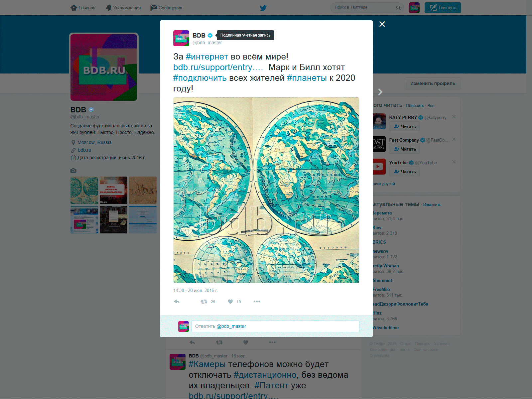The height and width of the screenshot is (399, 532).
Task: Retweet the map tweet via retweet icon
Action: pyautogui.click(x=204, y=302)
